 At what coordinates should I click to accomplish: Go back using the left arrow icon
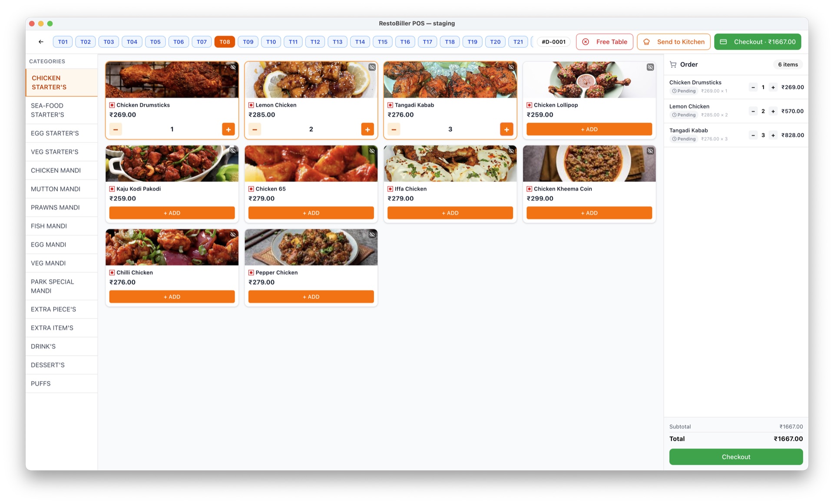[x=41, y=42]
